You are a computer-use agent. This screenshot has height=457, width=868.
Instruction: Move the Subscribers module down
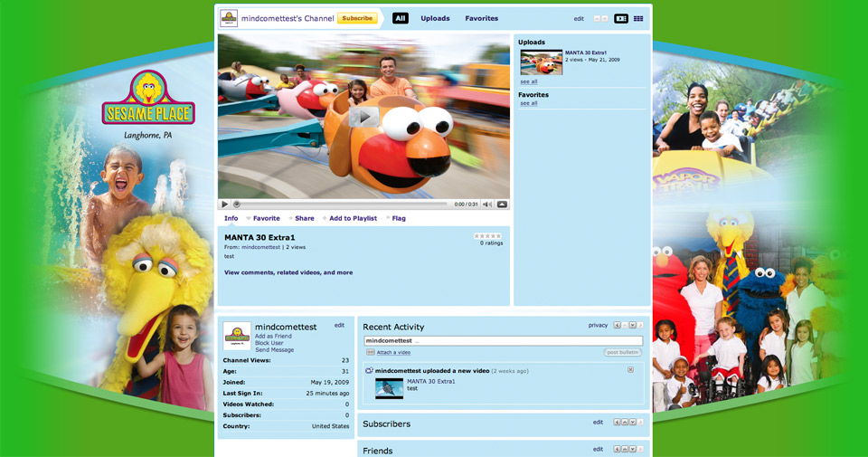click(x=632, y=422)
